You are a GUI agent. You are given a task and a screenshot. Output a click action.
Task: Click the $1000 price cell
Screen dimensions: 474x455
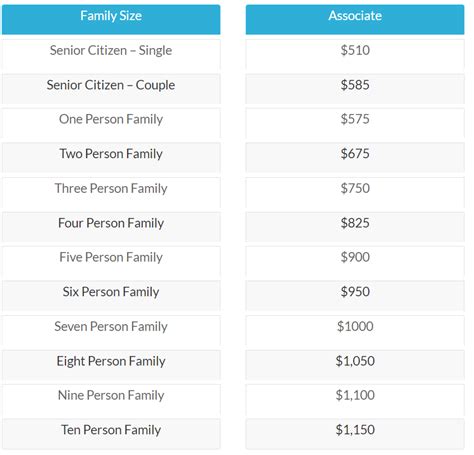pyautogui.click(x=355, y=330)
